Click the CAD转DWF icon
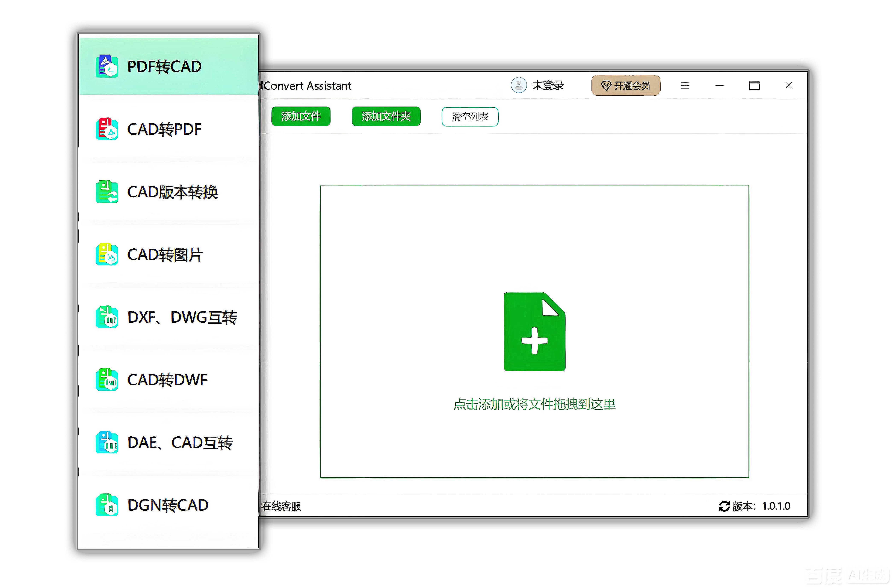The width and height of the screenshot is (893, 588). click(107, 379)
